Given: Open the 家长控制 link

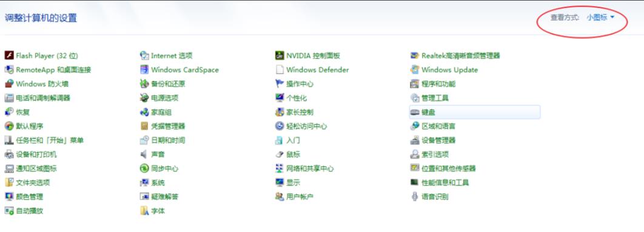Looking at the screenshot, I should click(300, 112).
